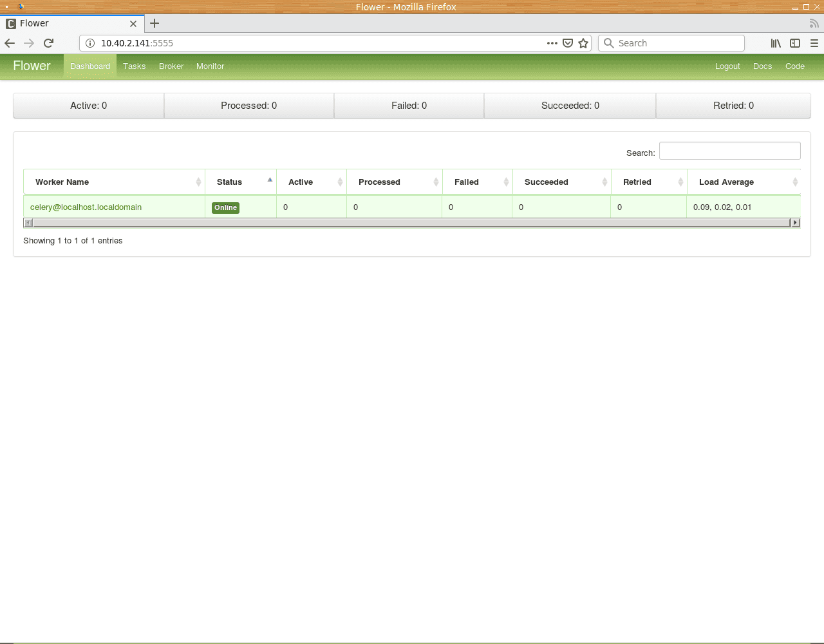Open the Firefox hamburger menu

[x=814, y=43]
